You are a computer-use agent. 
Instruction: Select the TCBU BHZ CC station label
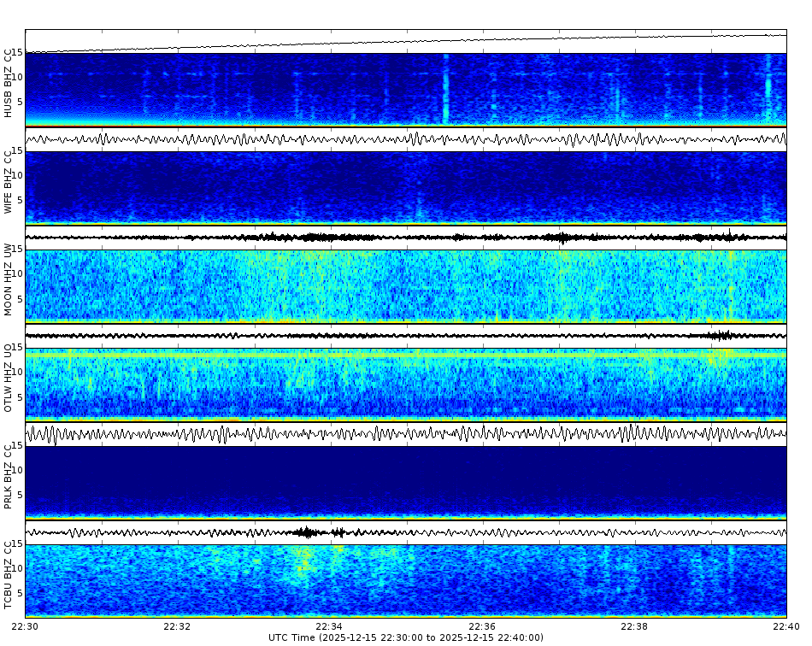tap(9, 573)
